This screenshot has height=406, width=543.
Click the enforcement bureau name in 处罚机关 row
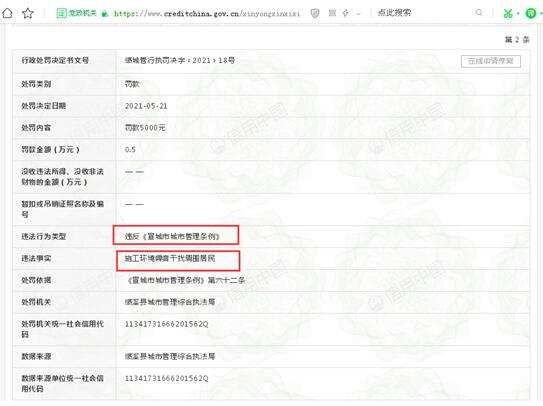[x=170, y=302]
